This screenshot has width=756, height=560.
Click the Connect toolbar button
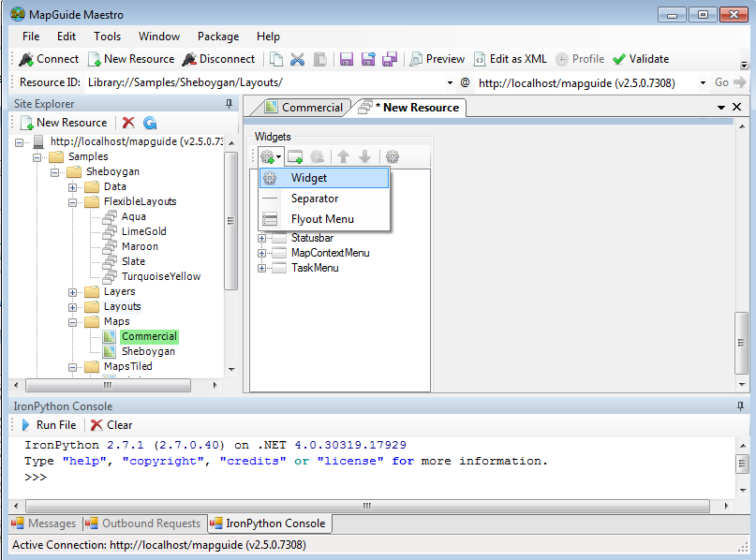48,59
